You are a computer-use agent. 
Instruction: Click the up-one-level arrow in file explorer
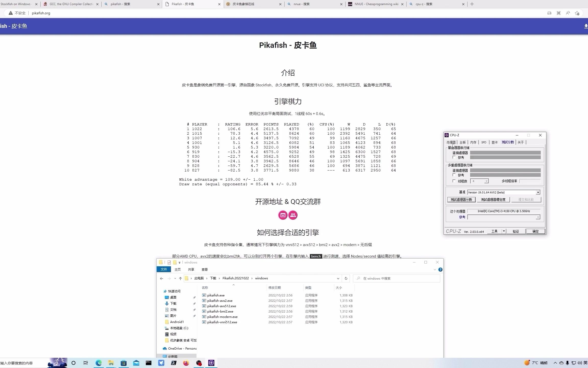(x=180, y=278)
